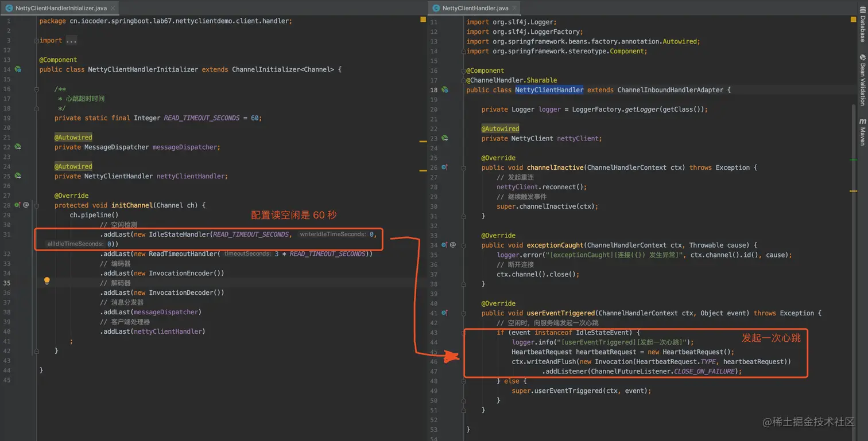Click ReadTimeoutHandler in the pipeline
The width and height of the screenshot is (868, 441).
pos(183,253)
